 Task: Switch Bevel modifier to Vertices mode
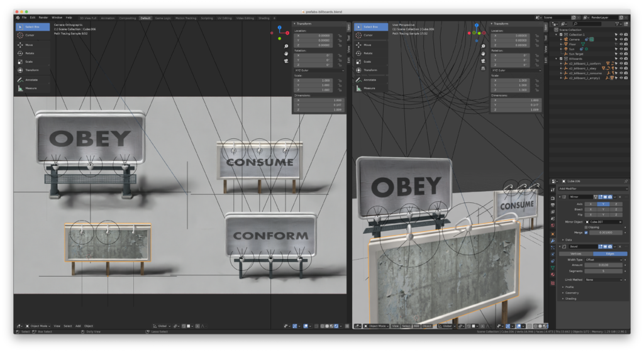(x=576, y=254)
